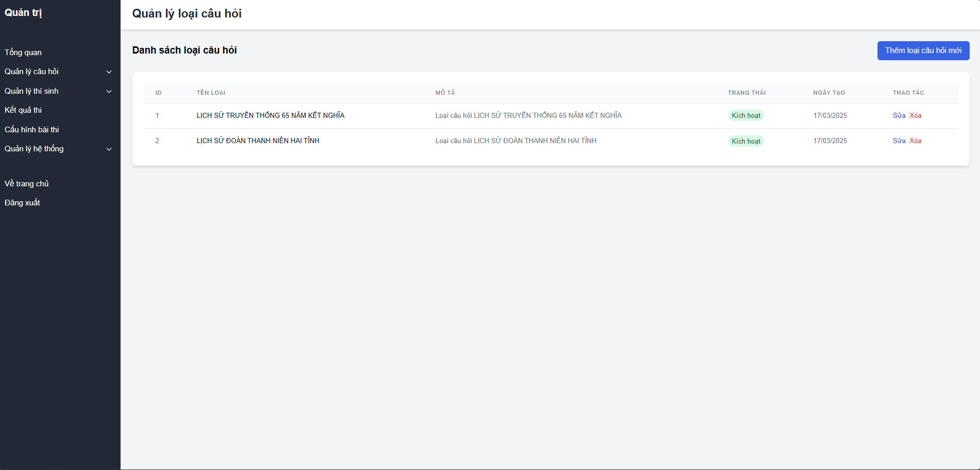This screenshot has height=470, width=980.
Task: Select Quản lý thí sinh menu label
Action: pyautogui.click(x=31, y=91)
